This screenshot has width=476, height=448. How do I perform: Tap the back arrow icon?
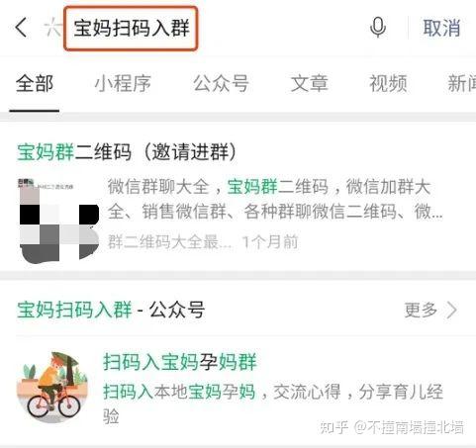point(21,28)
